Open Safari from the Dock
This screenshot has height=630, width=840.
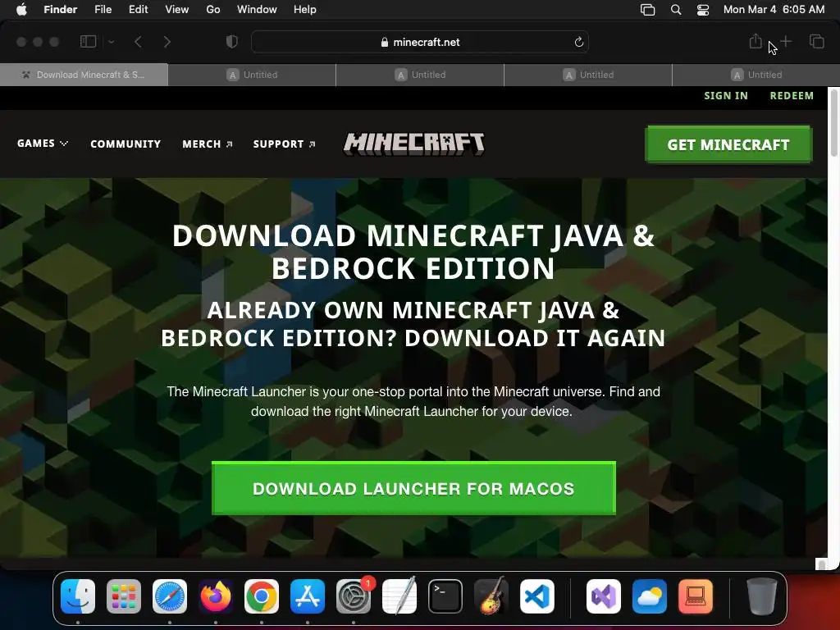pos(170,596)
